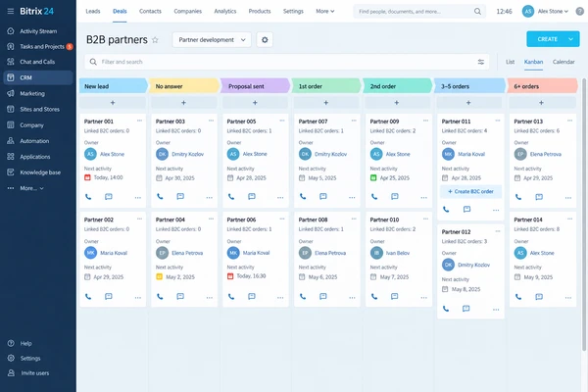The image size is (588, 392).
Task: Open the pipeline settings gear icon
Action: tap(265, 40)
